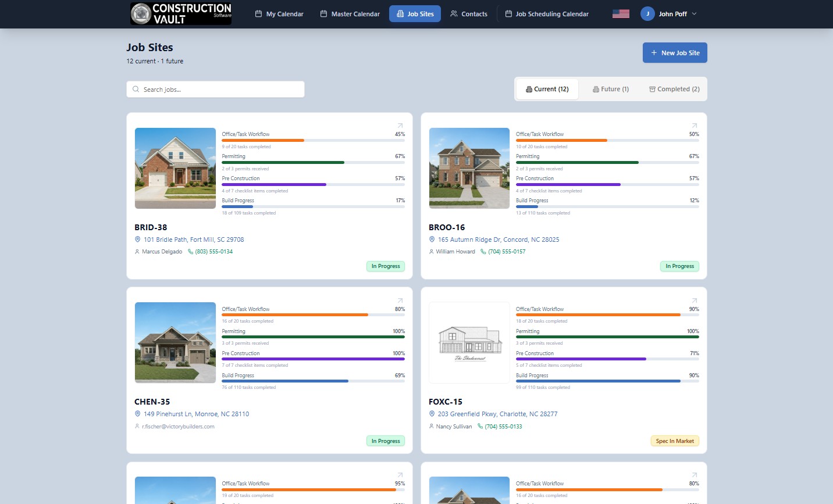Click the Construction Vault logo
833x504 pixels.
[x=181, y=13]
